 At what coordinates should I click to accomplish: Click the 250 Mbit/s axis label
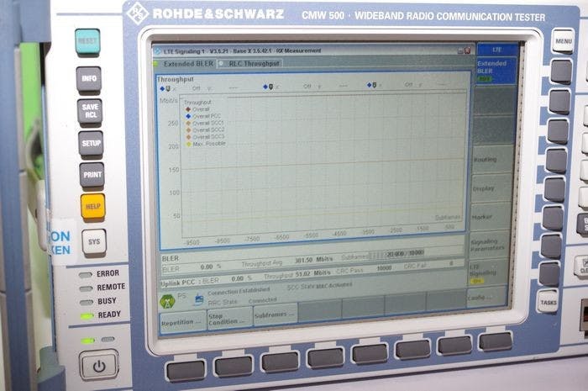tap(172, 123)
